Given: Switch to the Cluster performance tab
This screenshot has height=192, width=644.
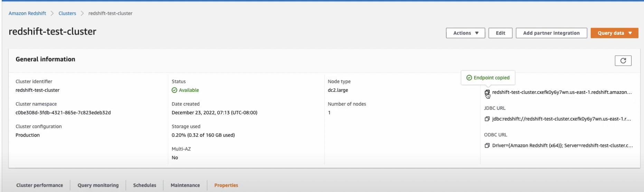Looking at the screenshot, I should tap(40, 185).
